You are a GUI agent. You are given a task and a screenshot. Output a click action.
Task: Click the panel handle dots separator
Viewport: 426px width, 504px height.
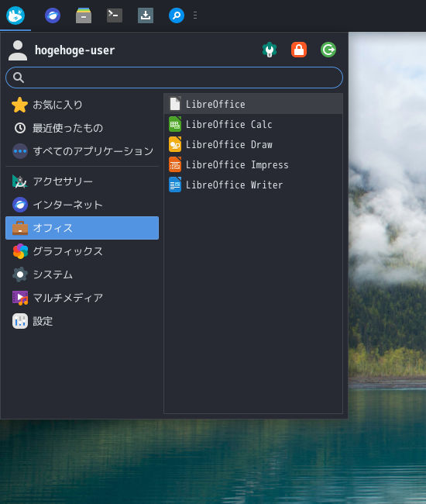coord(195,15)
